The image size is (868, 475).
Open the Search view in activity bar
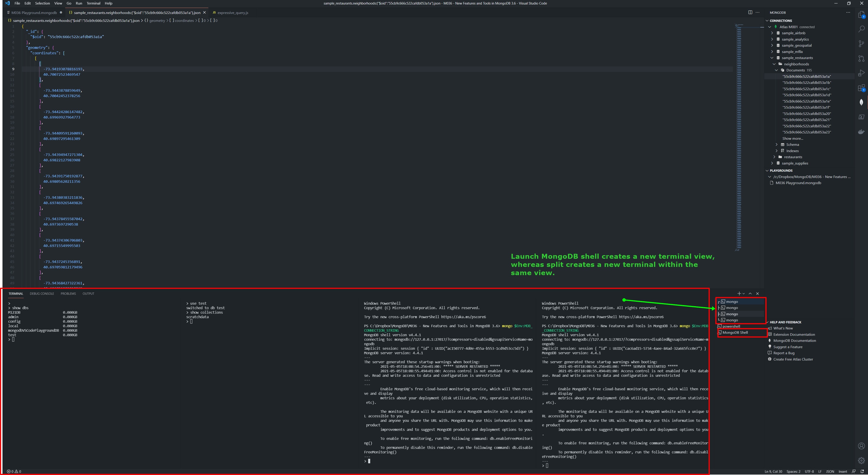[x=861, y=29]
